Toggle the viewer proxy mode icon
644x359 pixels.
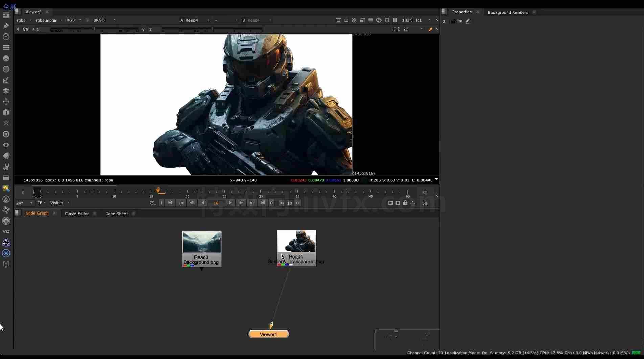(x=362, y=20)
